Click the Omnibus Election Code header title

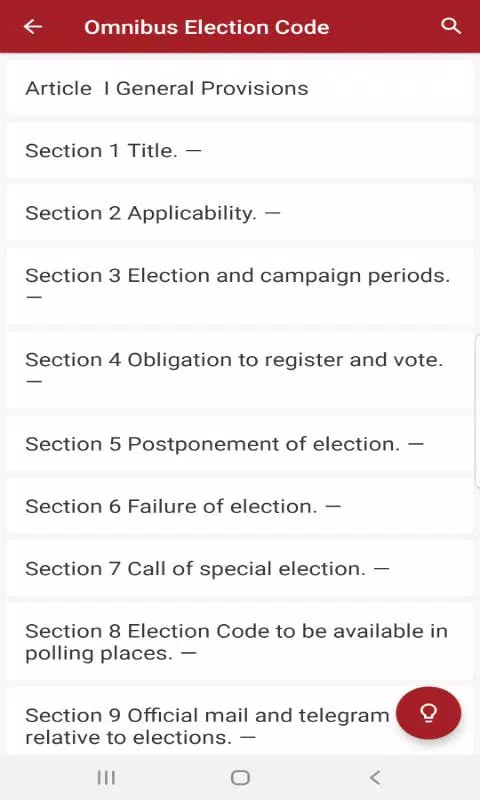207,27
